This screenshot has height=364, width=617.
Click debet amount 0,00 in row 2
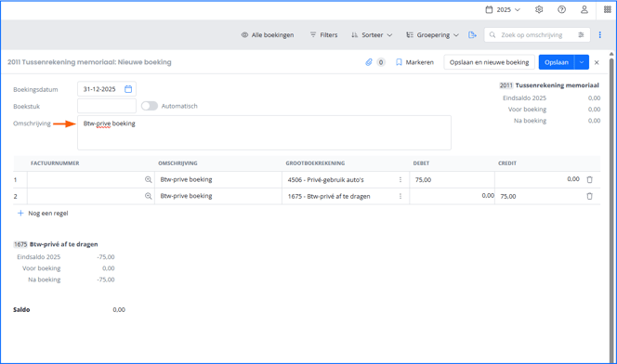coord(452,196)
